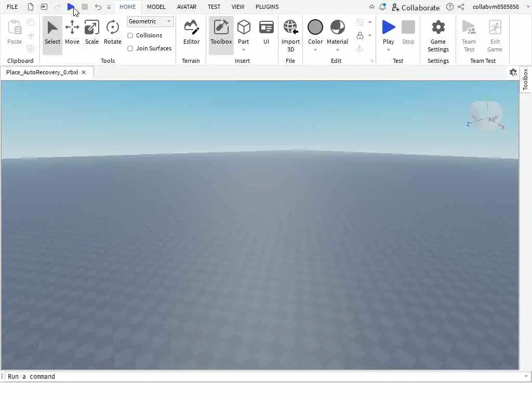Click the viewport settings gear icon
Screen dimensions: 532x399
[x=513, y=72]
